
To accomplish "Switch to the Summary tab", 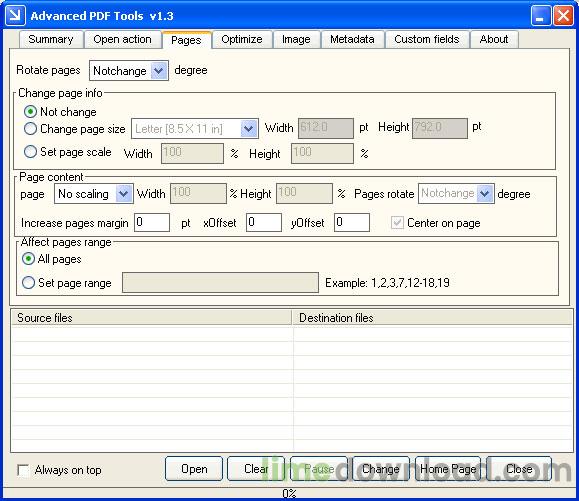I will pyautogui.click(x=51, y=39).
